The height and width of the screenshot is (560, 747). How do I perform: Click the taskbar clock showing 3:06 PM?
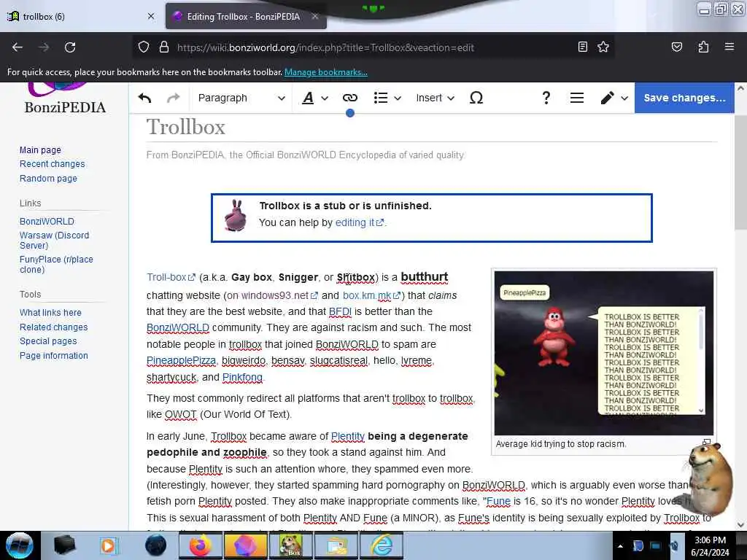(x=710, y=546)
